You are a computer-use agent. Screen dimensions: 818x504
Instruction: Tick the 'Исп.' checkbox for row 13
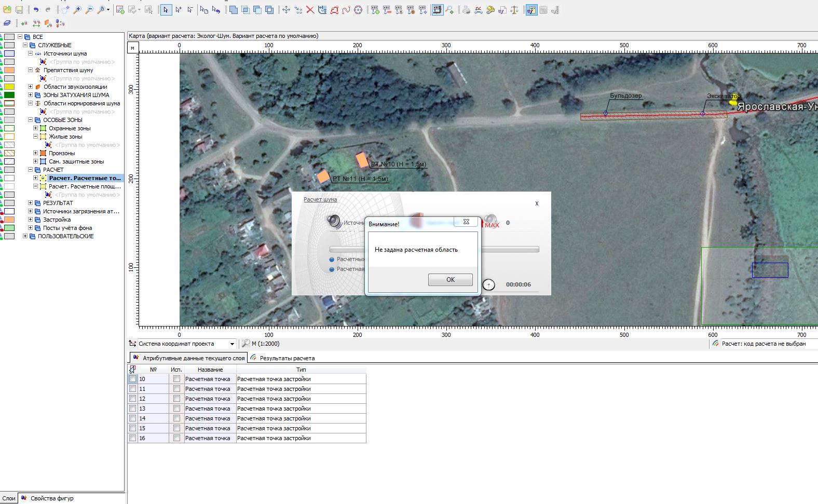tap(176, 408)
